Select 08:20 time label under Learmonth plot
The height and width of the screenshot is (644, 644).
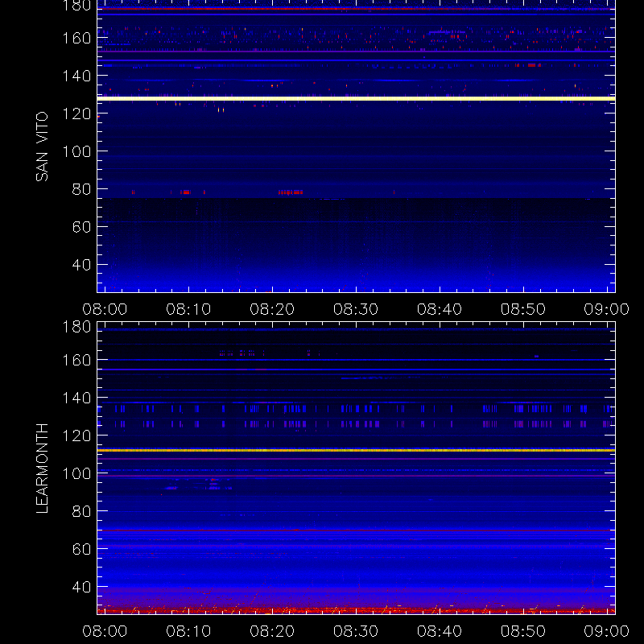[272, 631]
